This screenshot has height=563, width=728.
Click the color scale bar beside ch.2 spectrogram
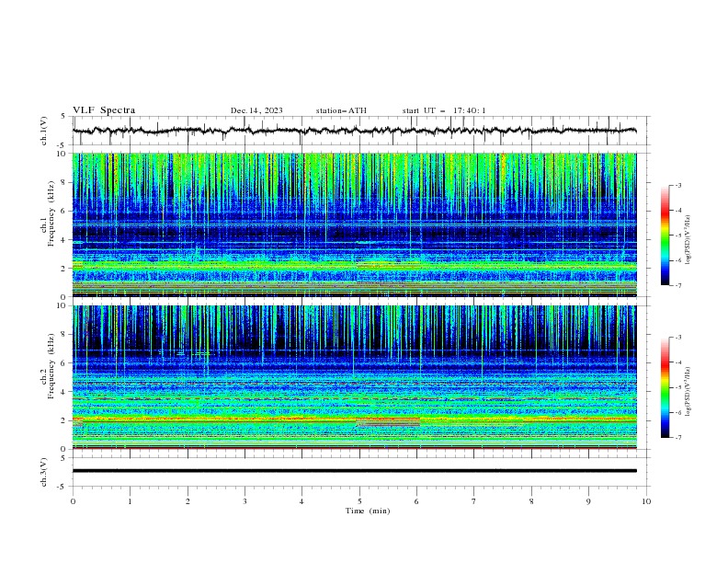(x=665, y=387)
